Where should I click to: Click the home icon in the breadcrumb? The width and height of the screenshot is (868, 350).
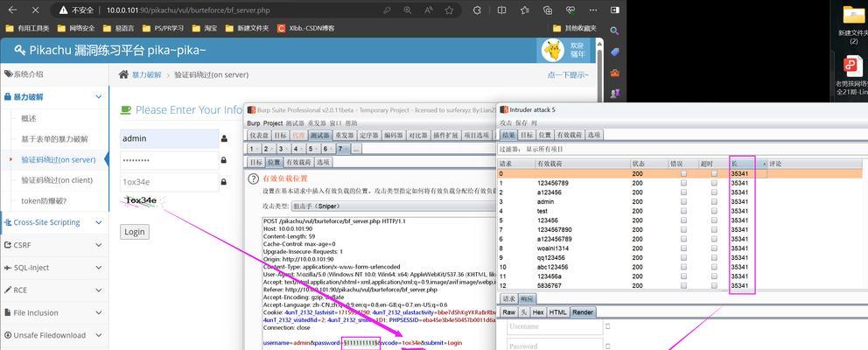pos(124,74)
